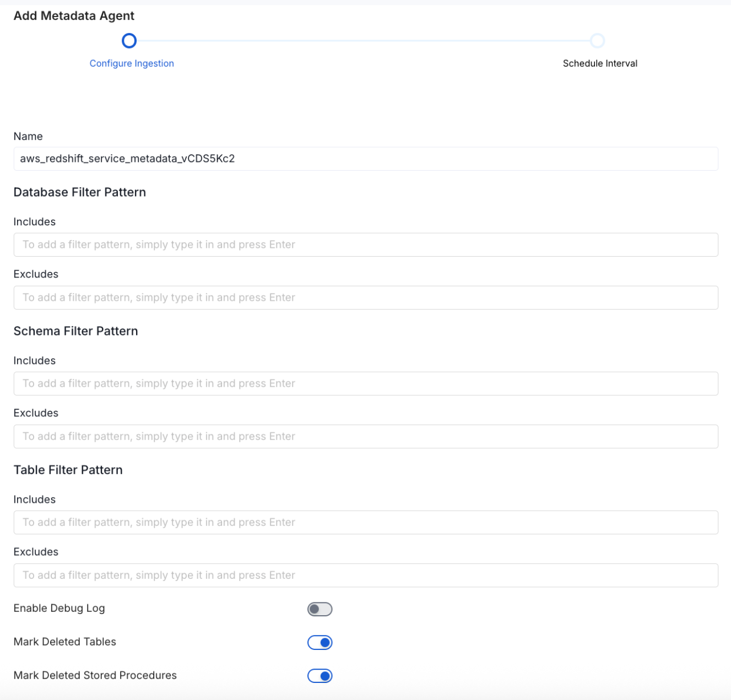Click the Configure Ingestion step circle
The width and height of the screenshot is (731, 700).
[129, 40]
